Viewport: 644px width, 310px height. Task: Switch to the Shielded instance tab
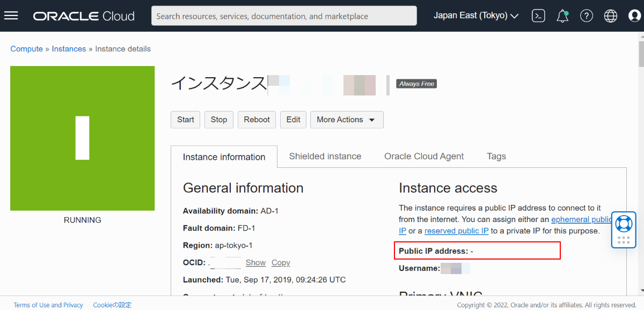pos(325,157)
